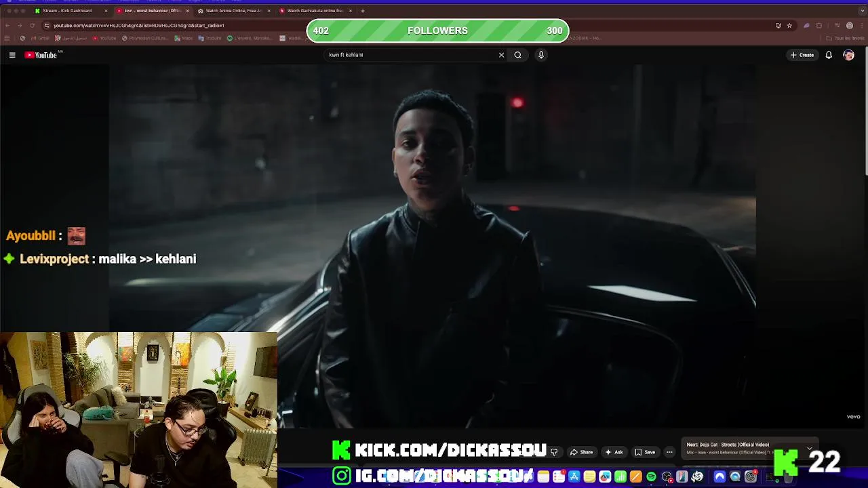Click the browser back arrow

7,26
